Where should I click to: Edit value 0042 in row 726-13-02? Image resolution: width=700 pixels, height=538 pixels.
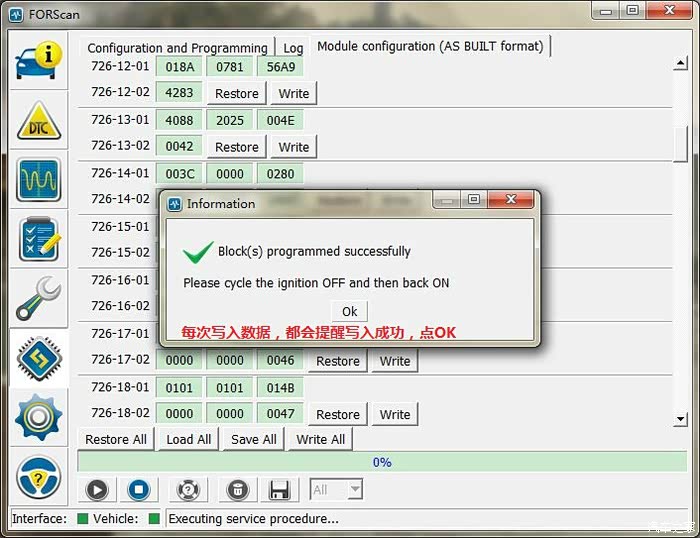pyautogui.click(x=179, y=146)
